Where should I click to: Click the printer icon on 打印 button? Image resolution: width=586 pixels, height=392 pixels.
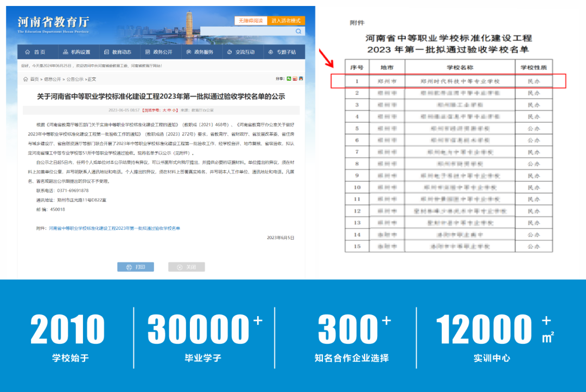click(129, 266)
